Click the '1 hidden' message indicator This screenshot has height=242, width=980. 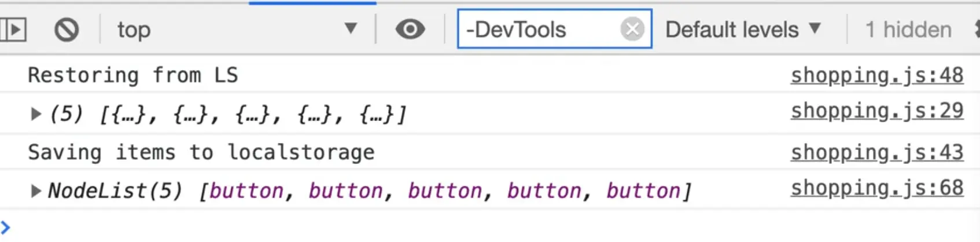pyautogui.click(x=908, y=30)
